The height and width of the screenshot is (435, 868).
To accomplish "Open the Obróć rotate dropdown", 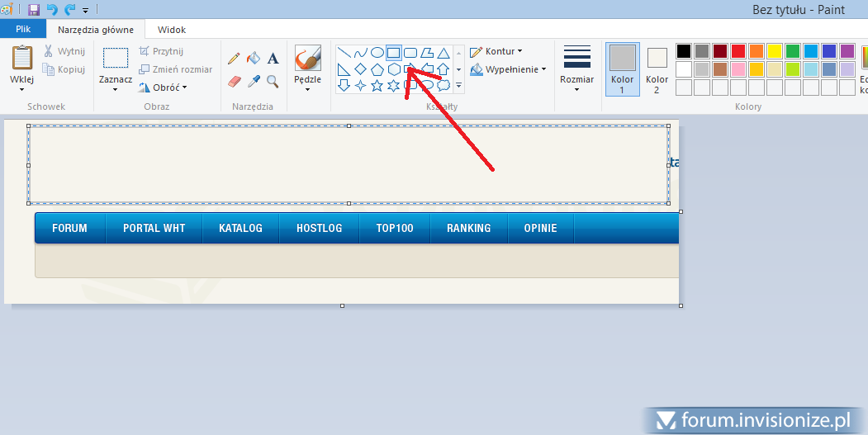I will click(x=164, y=87).
